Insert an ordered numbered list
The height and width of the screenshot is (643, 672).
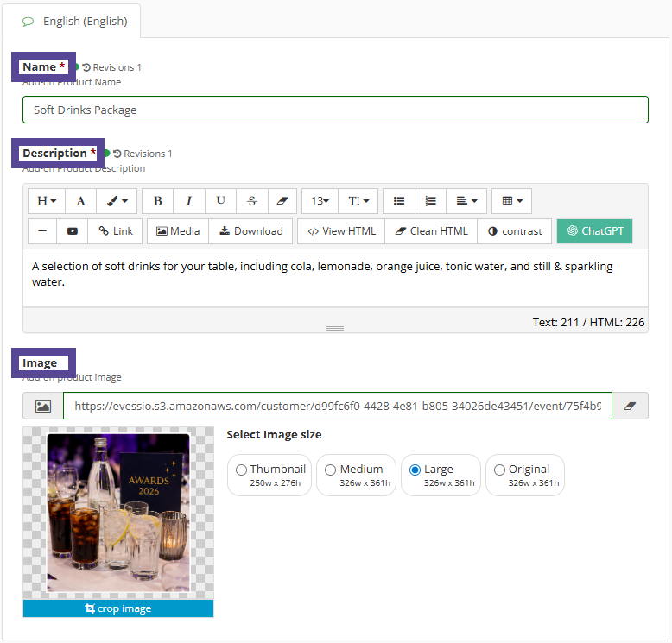(430, 201)
